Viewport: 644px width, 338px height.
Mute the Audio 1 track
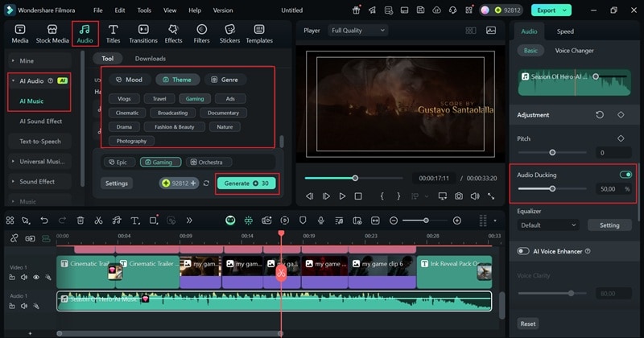24,306
